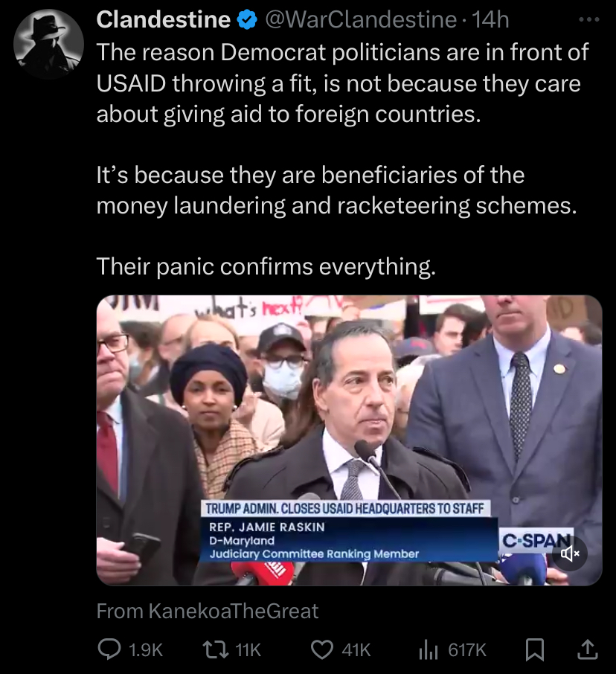The image size is (616, 674).
Task: Click the blue verified badge
Action: [x=247, y=20]
